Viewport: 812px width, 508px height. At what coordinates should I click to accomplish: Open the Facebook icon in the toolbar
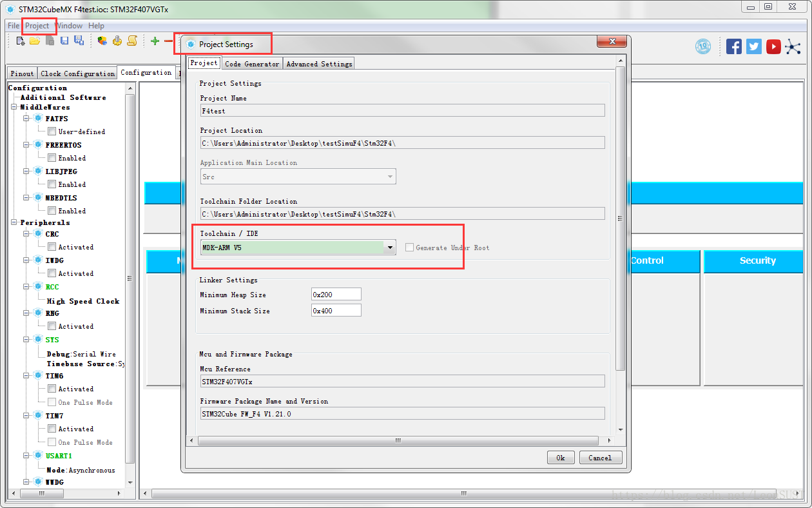tap(734, 46)
